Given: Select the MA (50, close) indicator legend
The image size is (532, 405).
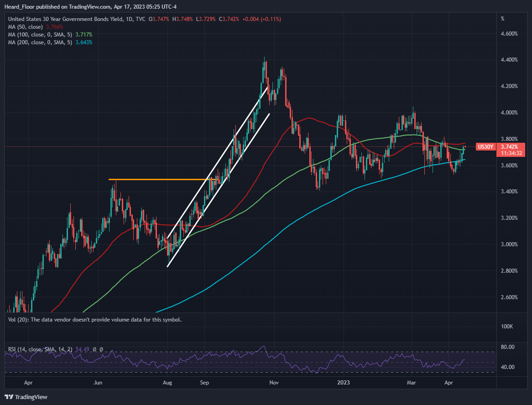Looking at the screenshot, I should click(26, 27).
